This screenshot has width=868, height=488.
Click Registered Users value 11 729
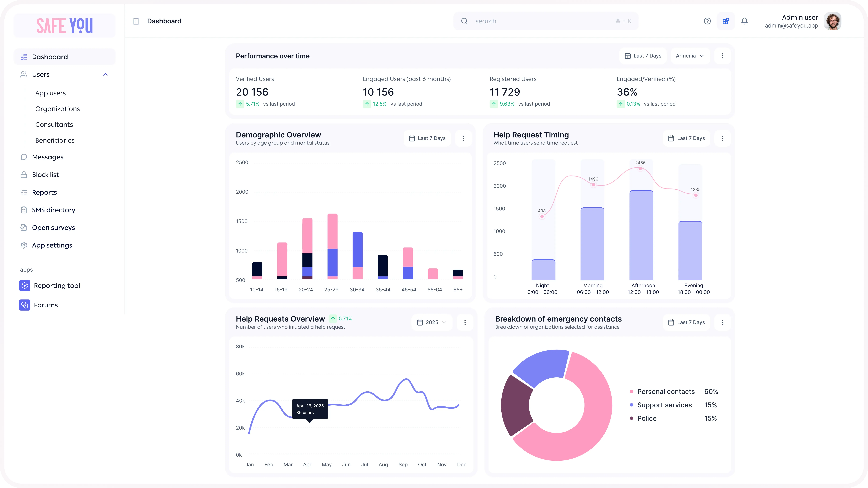pos(505,92)
